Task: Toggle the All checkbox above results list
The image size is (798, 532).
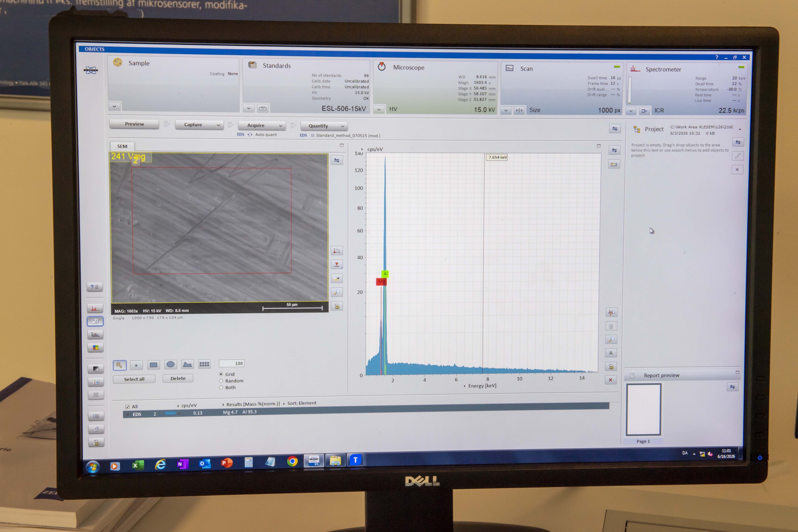Action: click(x=128, y=407)
